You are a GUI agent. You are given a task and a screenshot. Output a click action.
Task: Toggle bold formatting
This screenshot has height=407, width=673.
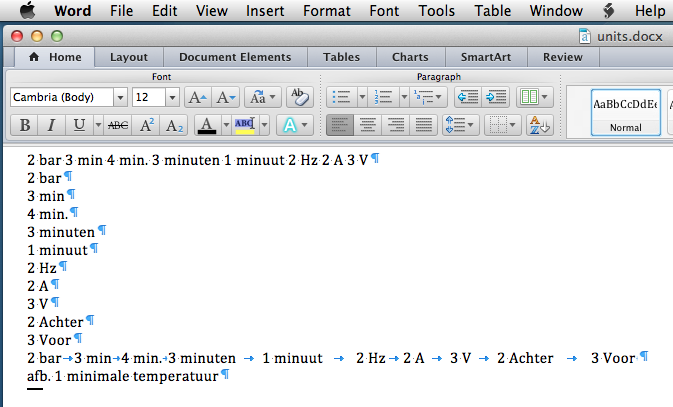click(x=24, y=125)
